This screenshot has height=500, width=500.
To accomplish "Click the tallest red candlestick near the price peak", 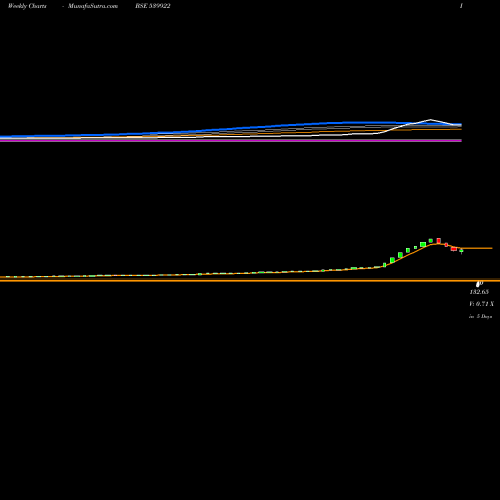I will click(439, 241).
